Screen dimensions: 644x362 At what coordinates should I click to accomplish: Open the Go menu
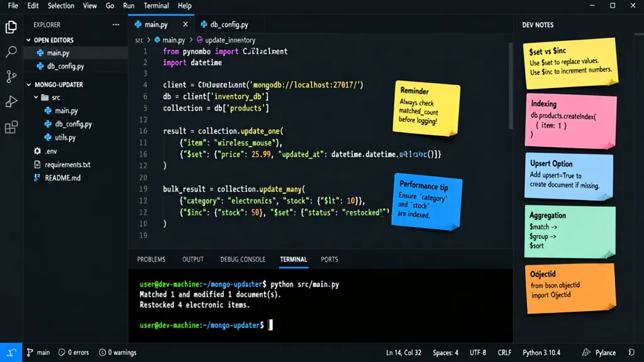point(109,6)
